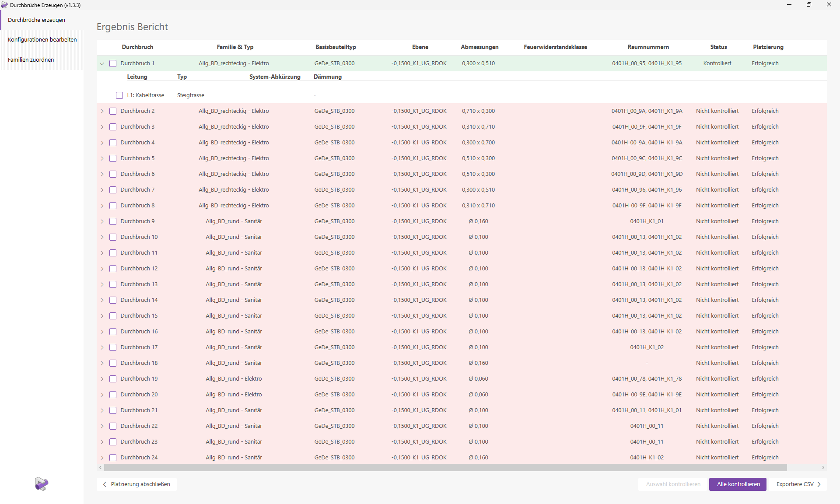The image size is (840, 504).
Task: Click the horizontal scrollbar below the table
Action: pos(394,468)
